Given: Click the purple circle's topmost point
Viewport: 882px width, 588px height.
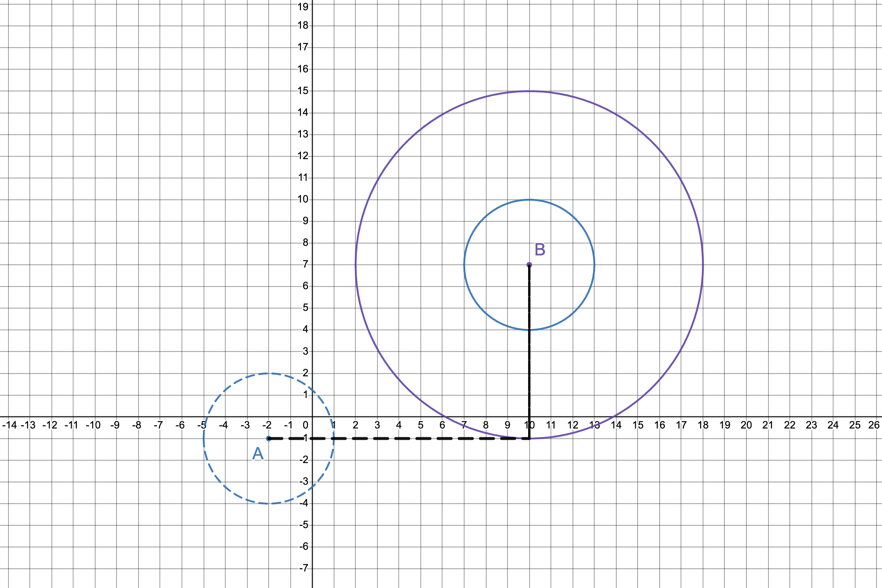Looking at the screenshot, I should point(529,91).
